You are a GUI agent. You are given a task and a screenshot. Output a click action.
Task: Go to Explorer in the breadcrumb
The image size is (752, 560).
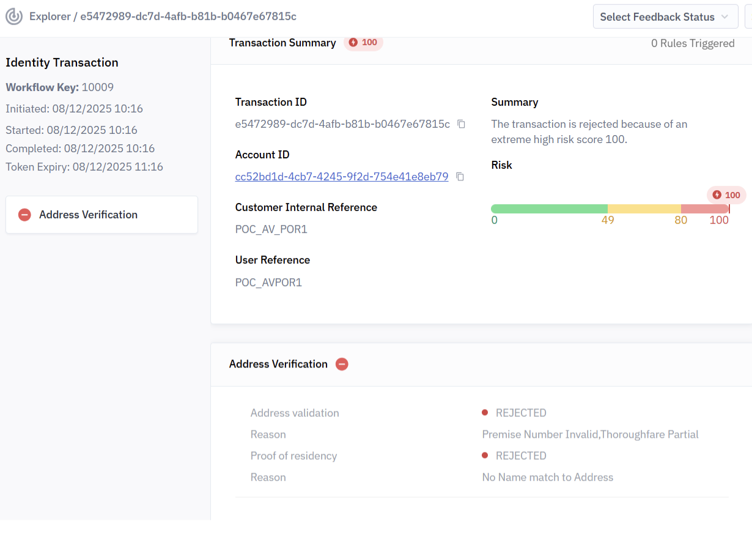[50, 17]
